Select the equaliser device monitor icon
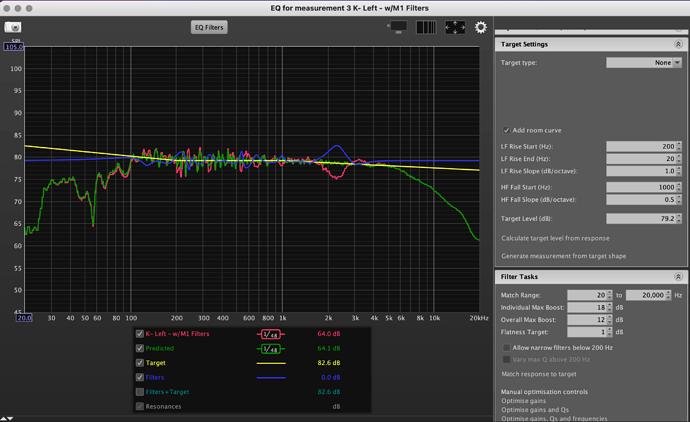Viewport: 690px width, 422px height. 398,27
